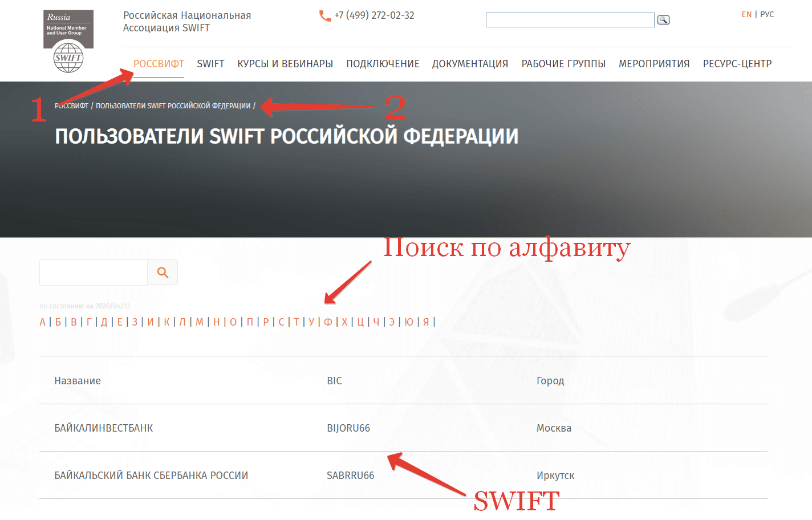Filter the list by letter Н

point(217,322)
